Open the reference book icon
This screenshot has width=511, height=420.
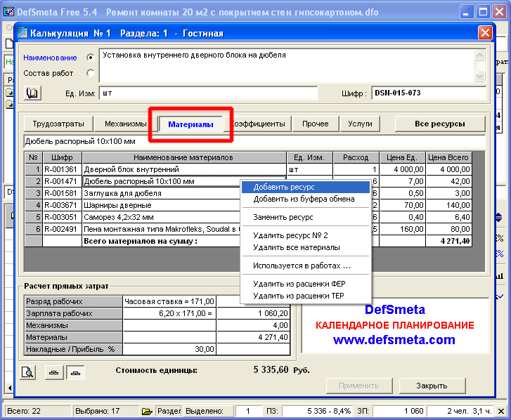32,93
